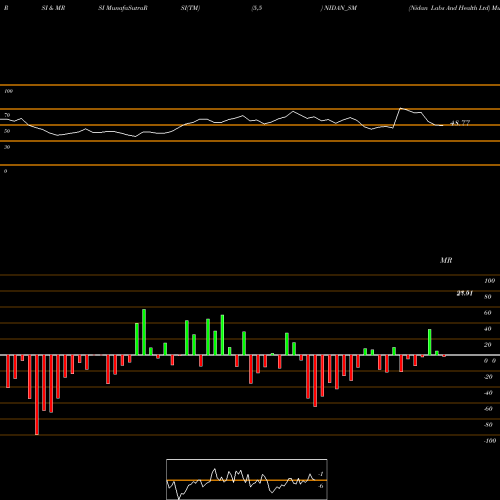Click the "100" label on the RSI axis
This screenshot has height=500, width=500.
[x=8, y=91]
